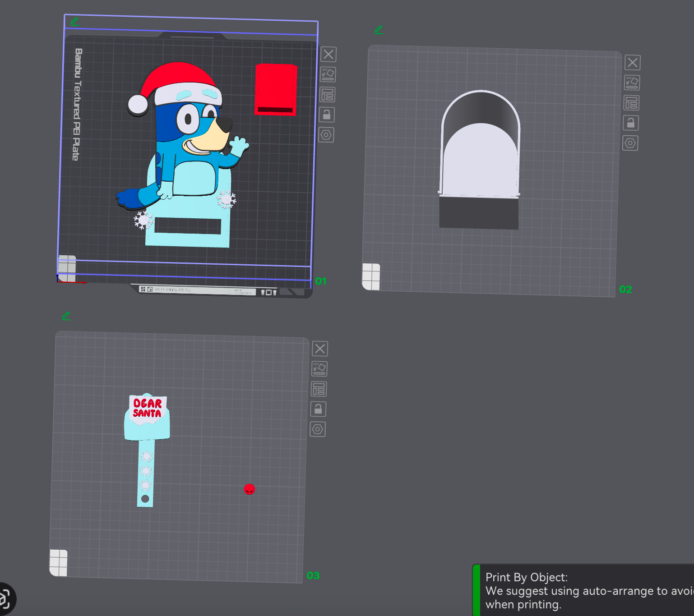This screenshot has width=694, height=616.
Task: Edit plate 03 name with pencil icon
Action: tap(66, 316)
